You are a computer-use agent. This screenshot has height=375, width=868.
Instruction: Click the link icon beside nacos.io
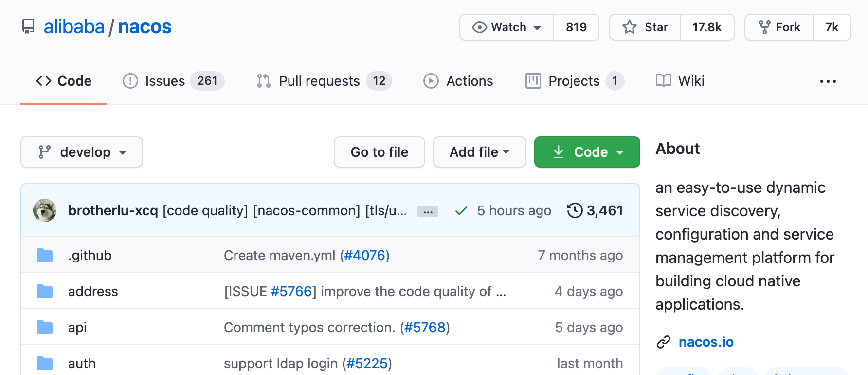(664, 342)
